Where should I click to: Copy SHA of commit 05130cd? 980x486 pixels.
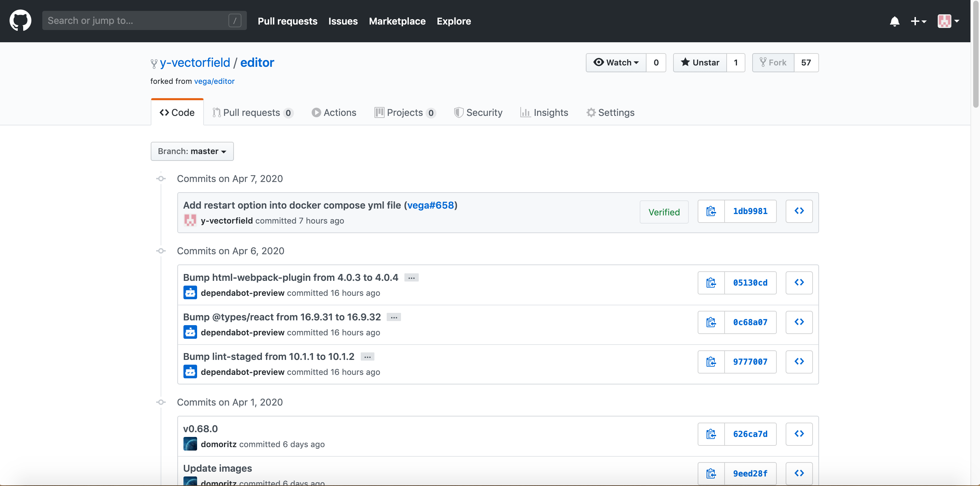point(711,283)
